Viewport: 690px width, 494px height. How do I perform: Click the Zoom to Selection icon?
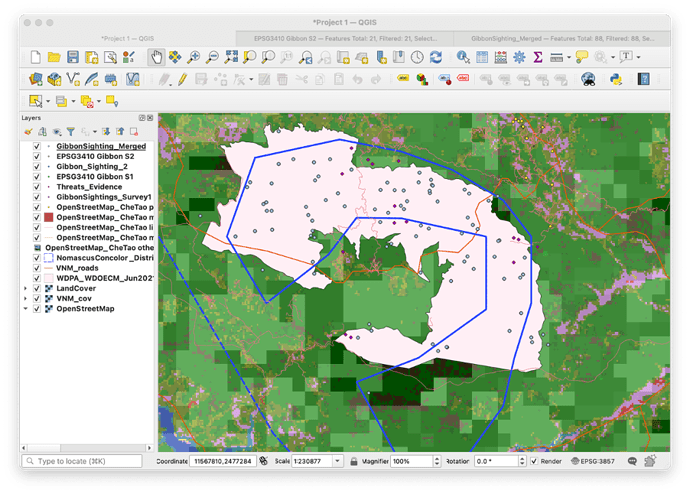point(250,57)
